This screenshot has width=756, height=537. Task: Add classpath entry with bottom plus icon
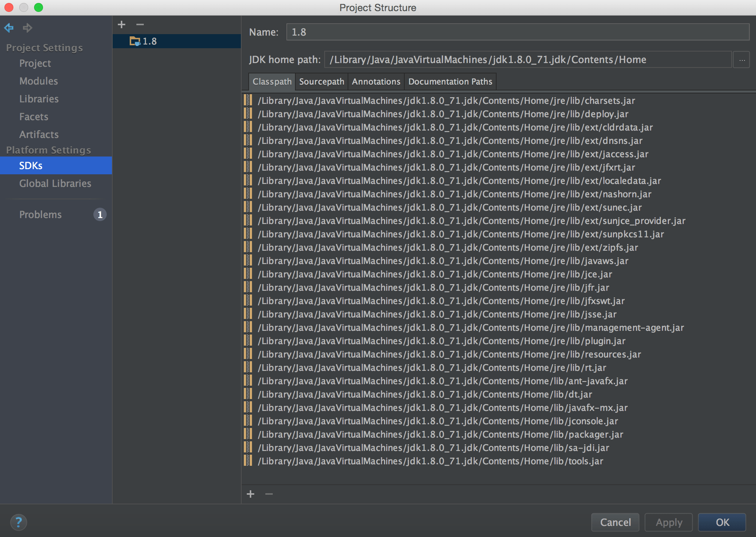point(251,494)
